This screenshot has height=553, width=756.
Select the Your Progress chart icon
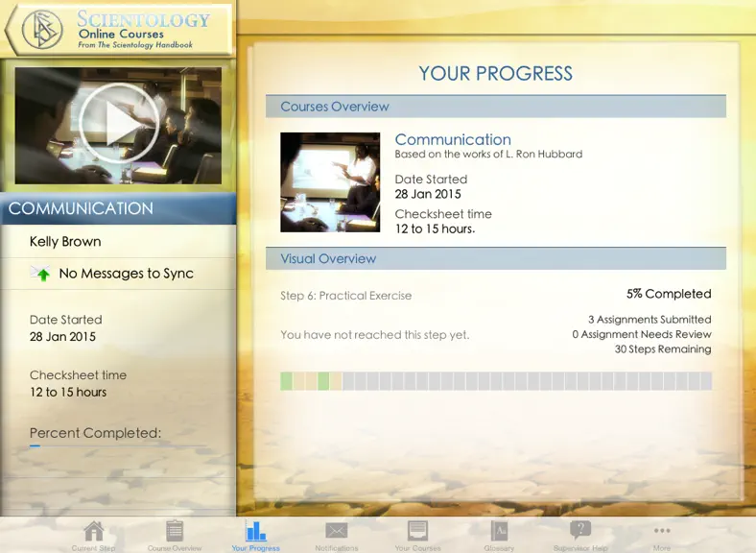point(255,530)
